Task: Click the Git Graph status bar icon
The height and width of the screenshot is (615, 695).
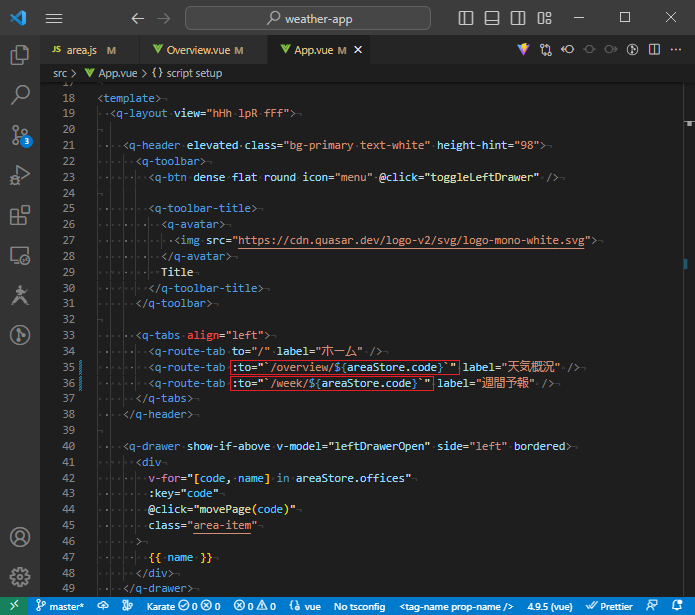Action: click(127, 606)
